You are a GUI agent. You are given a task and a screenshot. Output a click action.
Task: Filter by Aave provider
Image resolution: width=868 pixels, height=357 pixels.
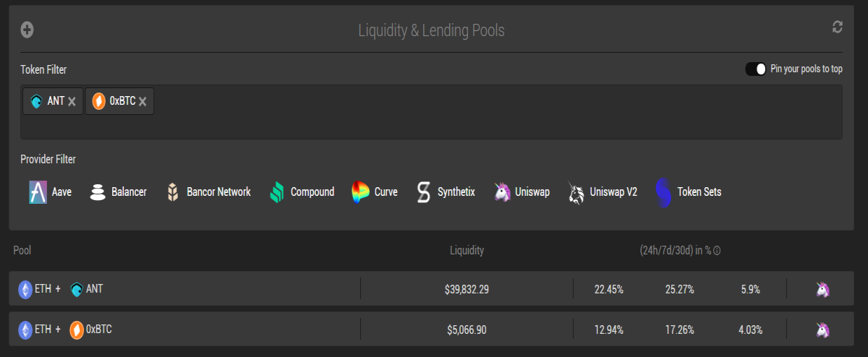click(x=51, y=192)
